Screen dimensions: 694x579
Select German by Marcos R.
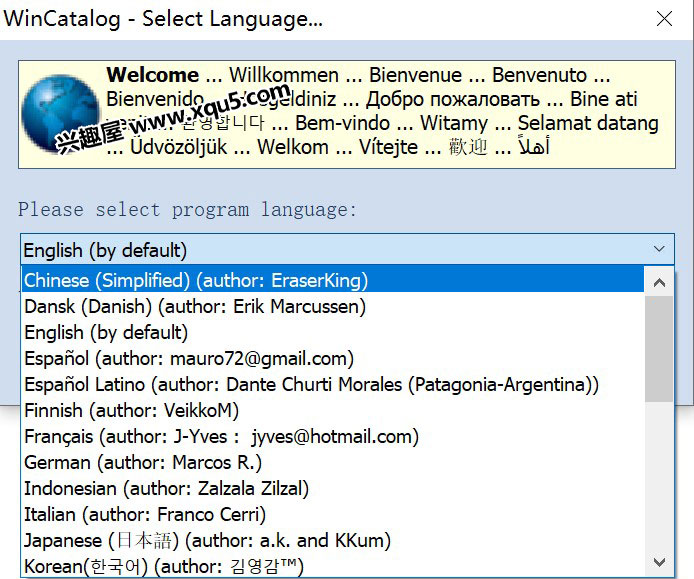[333, 463]
